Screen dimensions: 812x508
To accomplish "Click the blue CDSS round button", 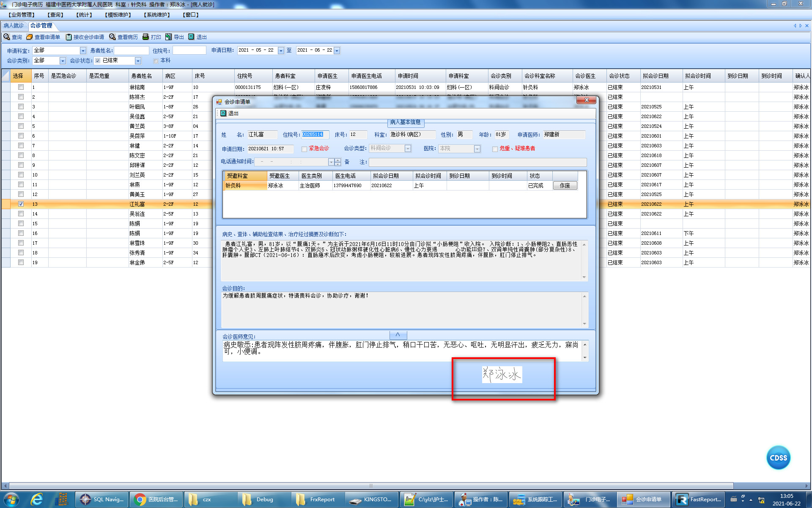I will click(x=778, y=458).
